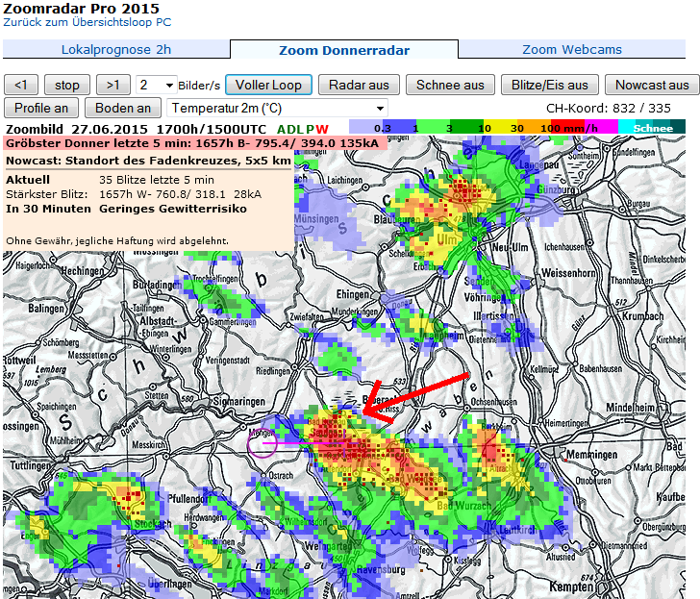Open the Zoom Webcams tab

tap(572, 50)
